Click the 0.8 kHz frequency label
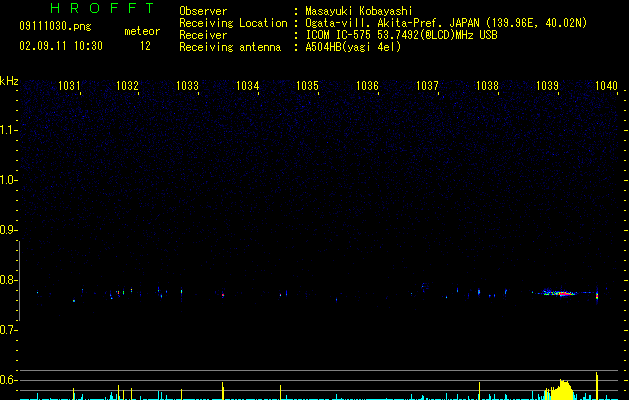 click(8, 280)
